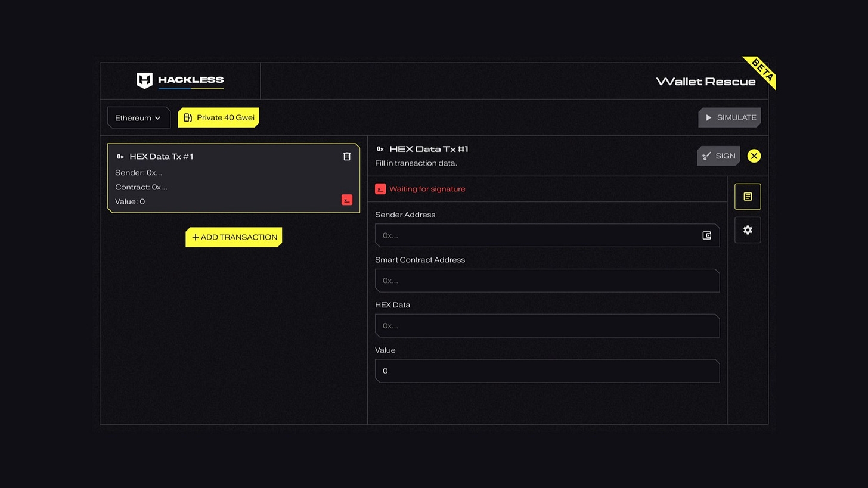Delete HEX Data Tx #1 with trash icon
868x488 pixels.
(347, 156)
